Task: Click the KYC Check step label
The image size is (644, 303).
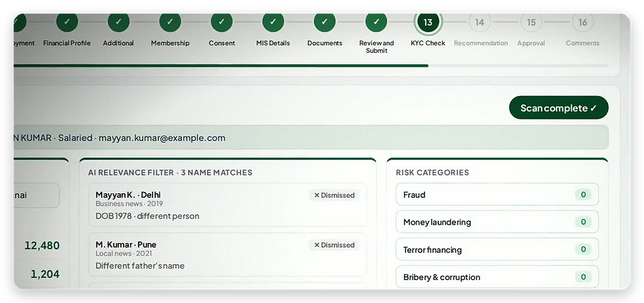Action: pos(428,43)
